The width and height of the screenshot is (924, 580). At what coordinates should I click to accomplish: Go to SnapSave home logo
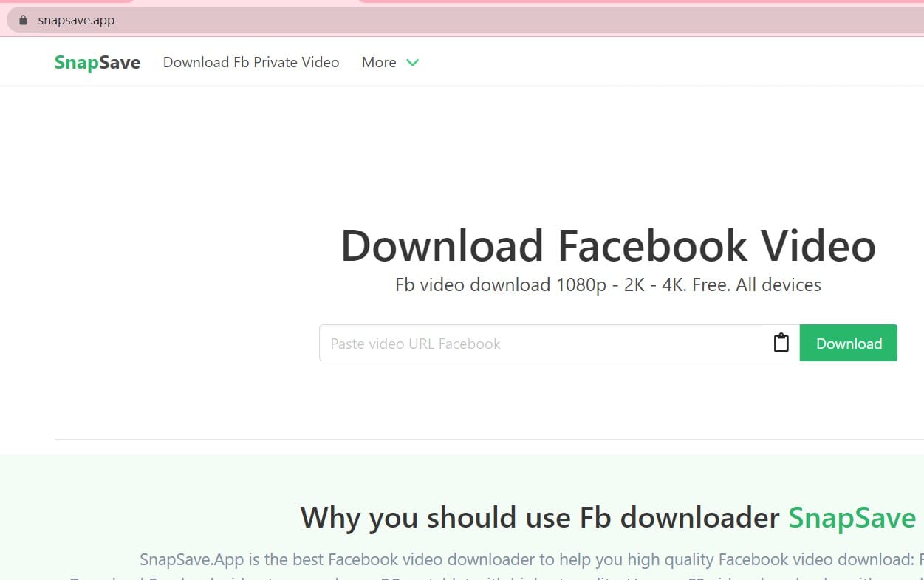tap(97, 63)
